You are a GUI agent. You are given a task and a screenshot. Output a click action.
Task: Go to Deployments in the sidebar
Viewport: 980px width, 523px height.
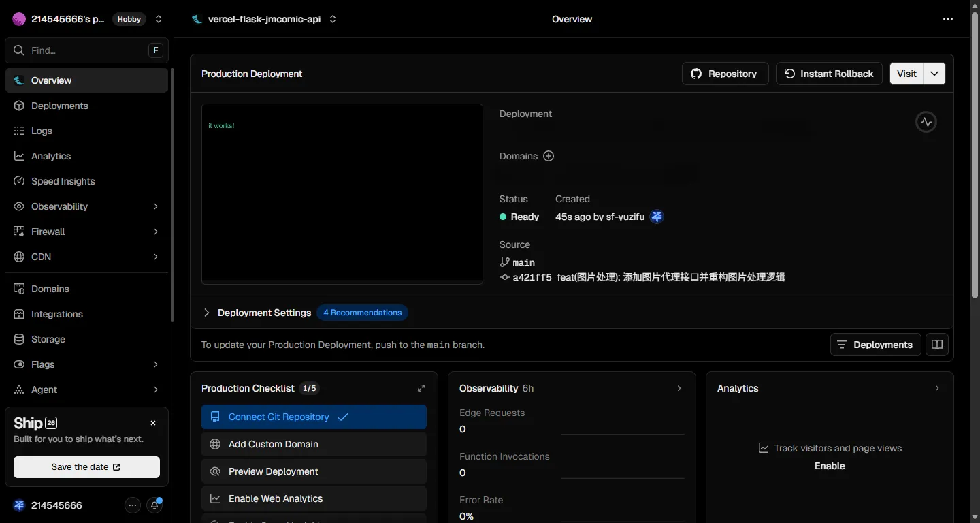pyautogui.click(x=60, y=106)
